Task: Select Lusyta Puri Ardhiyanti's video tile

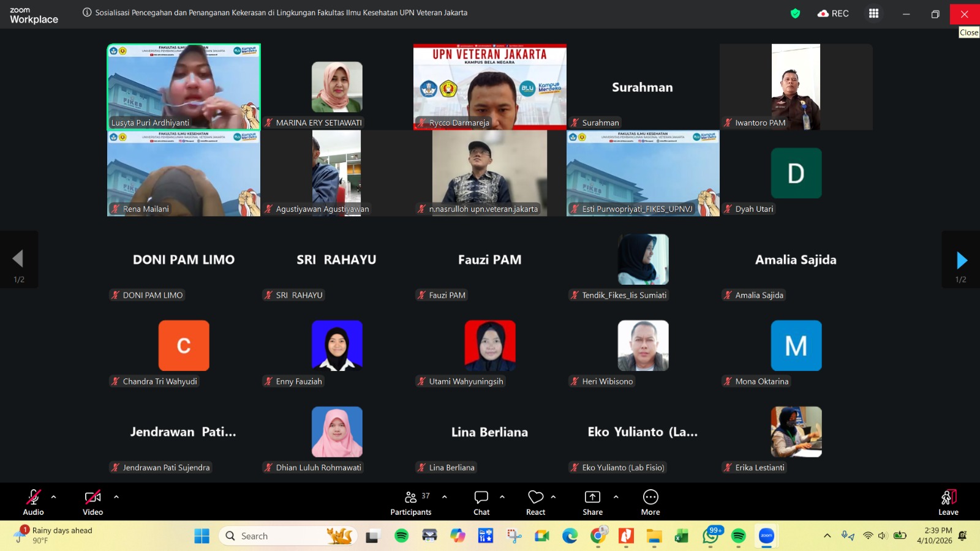Action: [x=184, y=86]
